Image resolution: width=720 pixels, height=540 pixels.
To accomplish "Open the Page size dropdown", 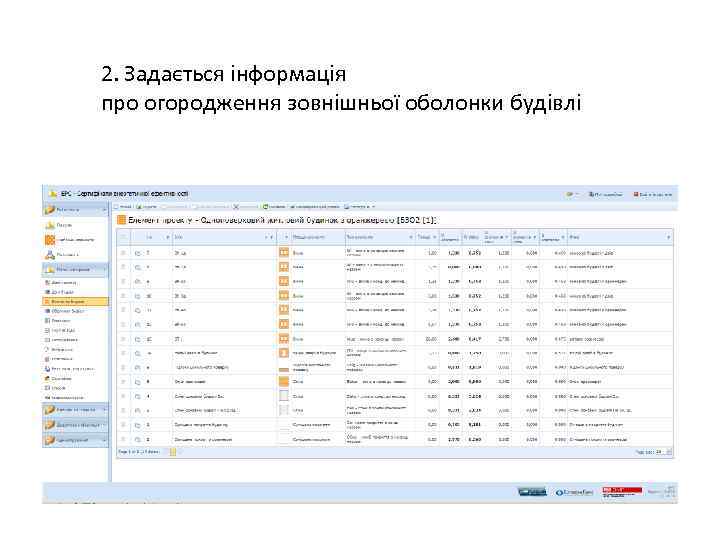I will tap(669, 452).
